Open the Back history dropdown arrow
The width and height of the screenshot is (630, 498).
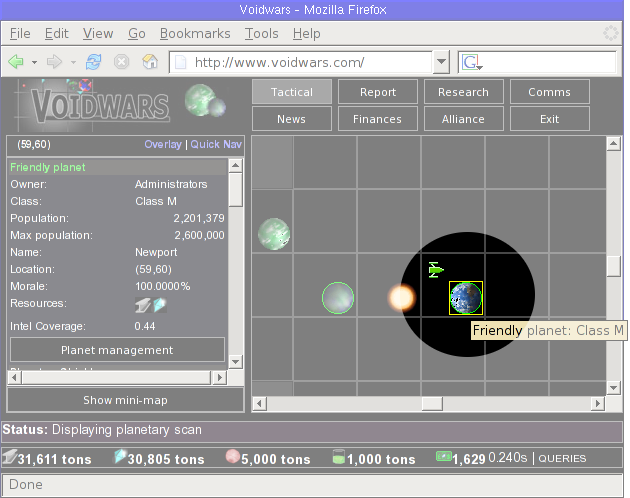click(x=35, y=62)
